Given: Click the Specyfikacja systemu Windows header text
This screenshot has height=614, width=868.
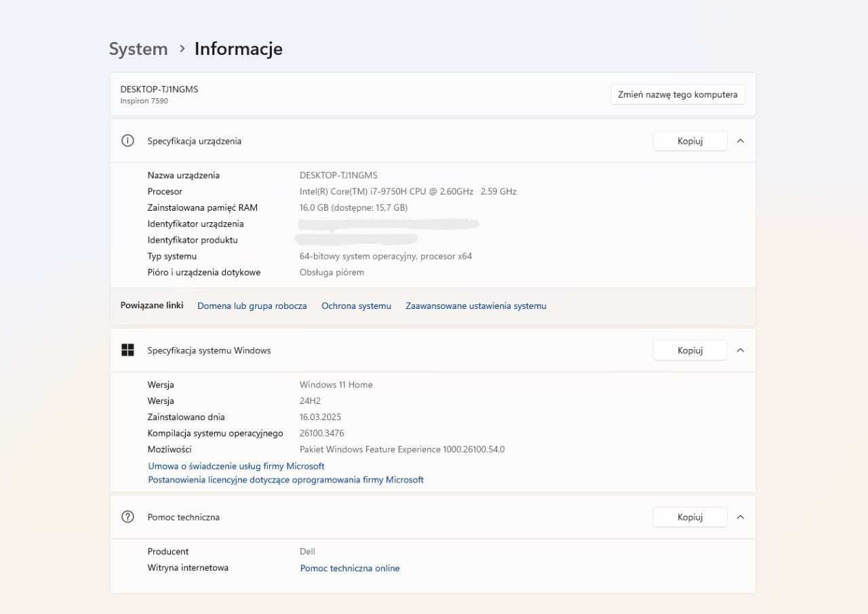Looking at the screenshot, I should tap(210, 350).
